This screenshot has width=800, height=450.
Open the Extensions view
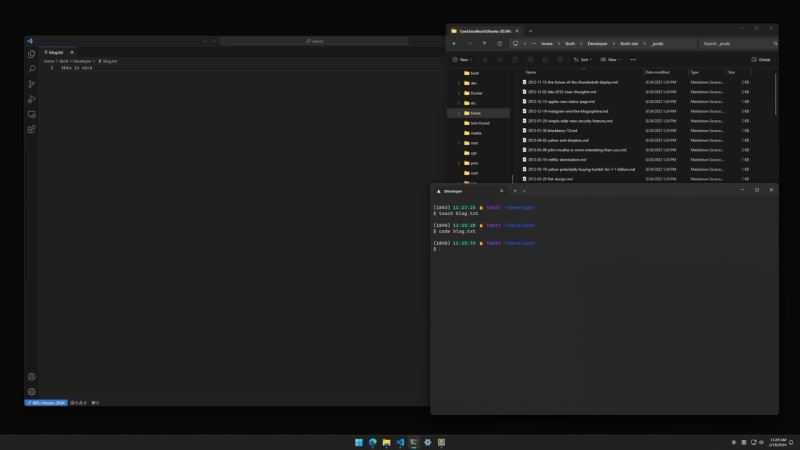click(32, 129)
